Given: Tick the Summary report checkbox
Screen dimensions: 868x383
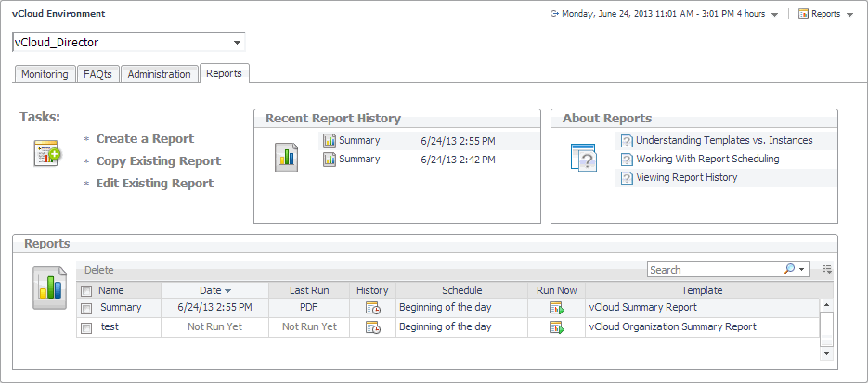Looking at the screenshot, I should (86, 308).
